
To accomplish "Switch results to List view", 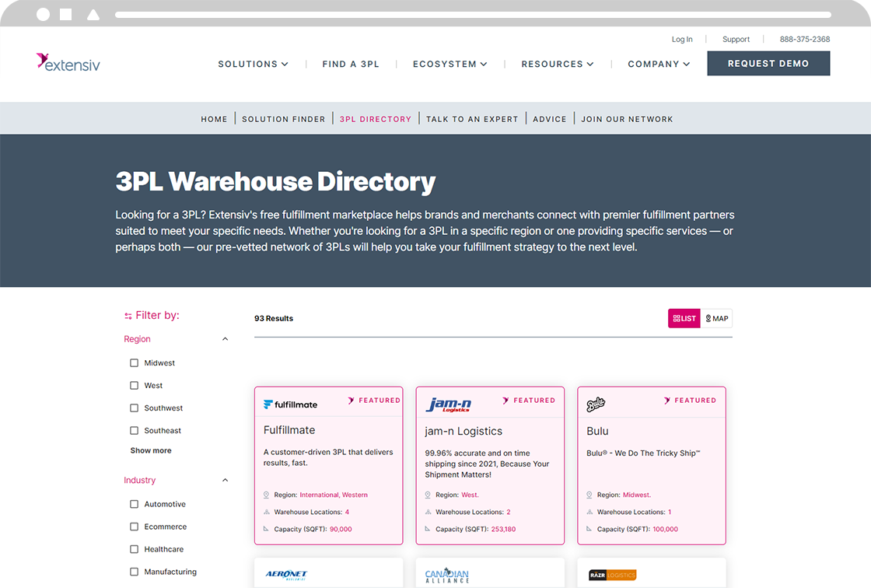I will point(684,318).
